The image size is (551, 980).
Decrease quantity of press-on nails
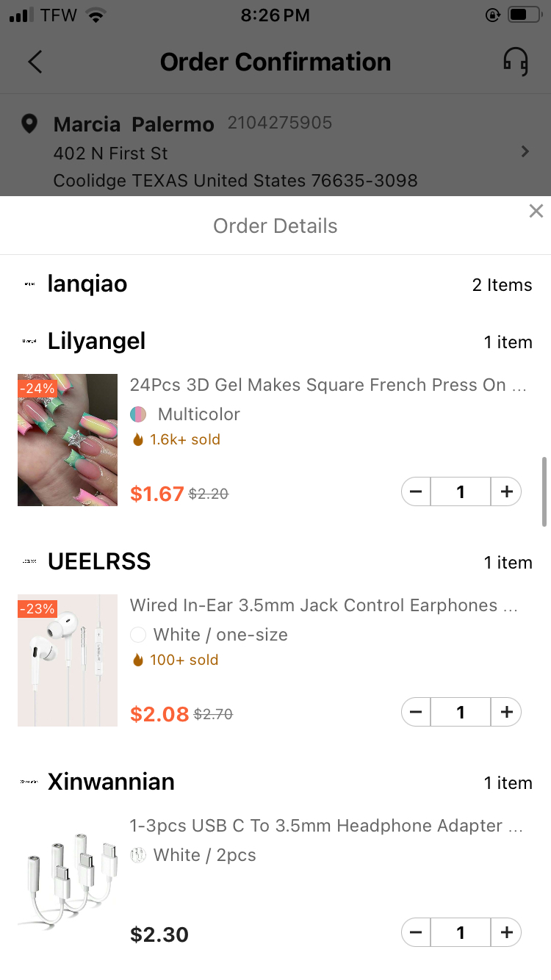tap(416, 491)
